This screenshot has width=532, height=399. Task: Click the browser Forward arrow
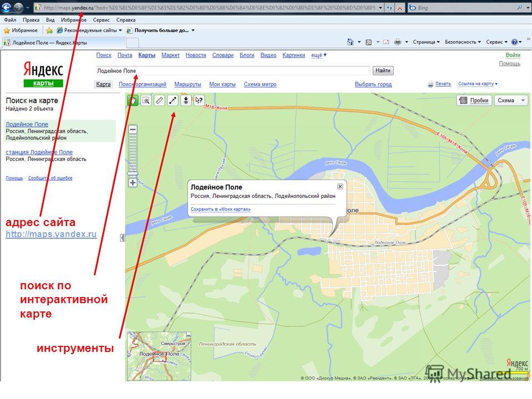(x=18, y=7)
